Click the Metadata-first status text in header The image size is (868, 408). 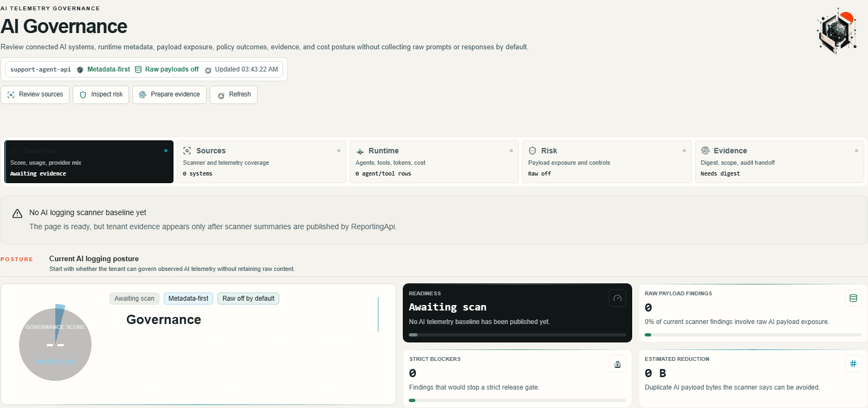pos(108,69)
